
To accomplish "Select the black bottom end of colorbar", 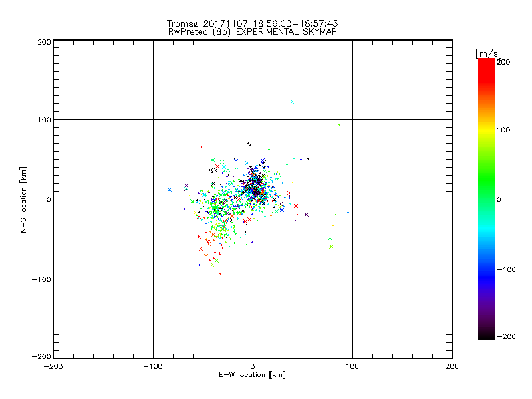I will pyautogui.click(x=486, y=334).
